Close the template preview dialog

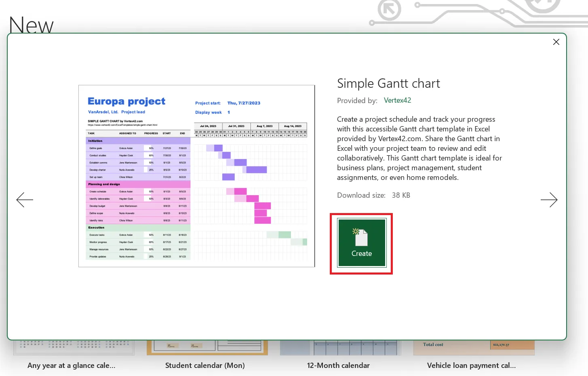coord(556,42)
